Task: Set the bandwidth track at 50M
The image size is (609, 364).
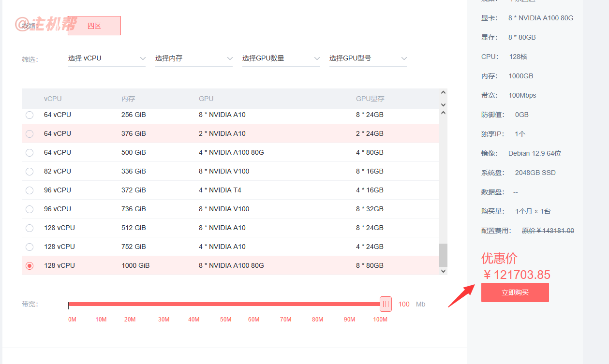Action: (225, 304)
